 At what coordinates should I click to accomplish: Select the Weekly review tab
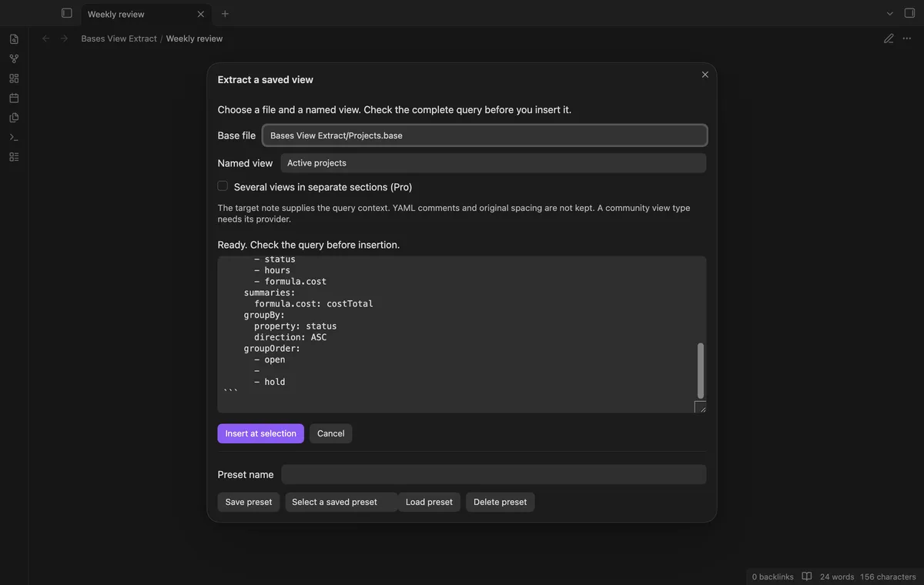click(x=146, y=14)
